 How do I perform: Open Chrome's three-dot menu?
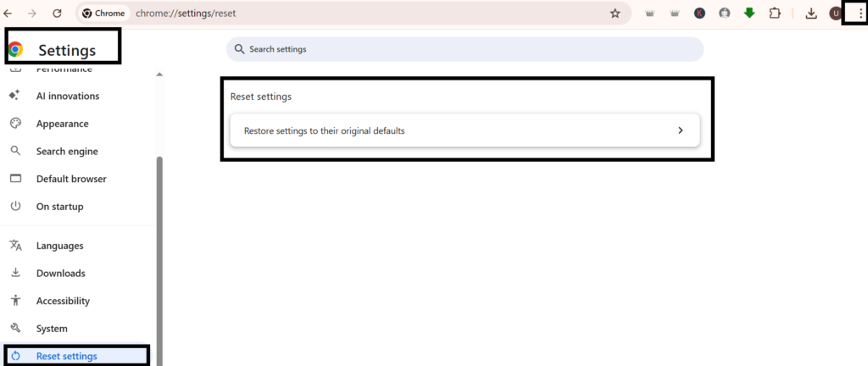[x=860, y=14]
